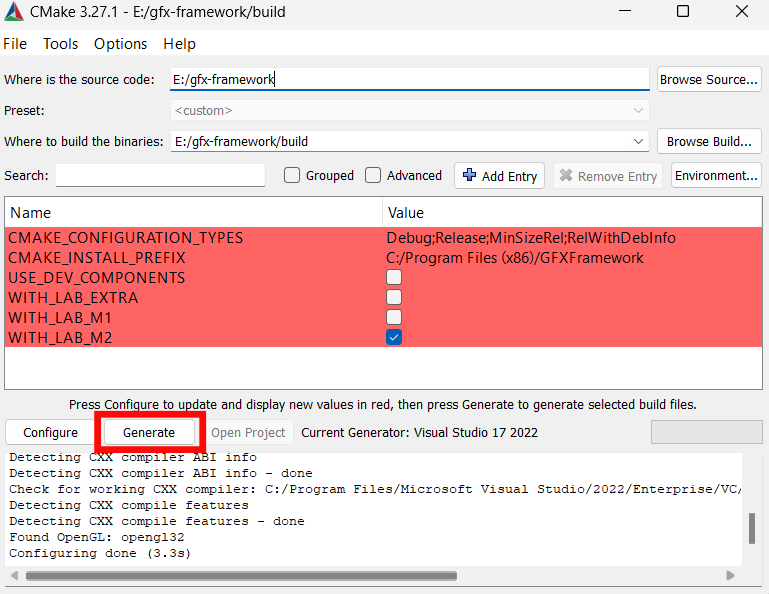Minimize the CMake window
This screenshot has width=769, height=594.
[x=625, y=11]
